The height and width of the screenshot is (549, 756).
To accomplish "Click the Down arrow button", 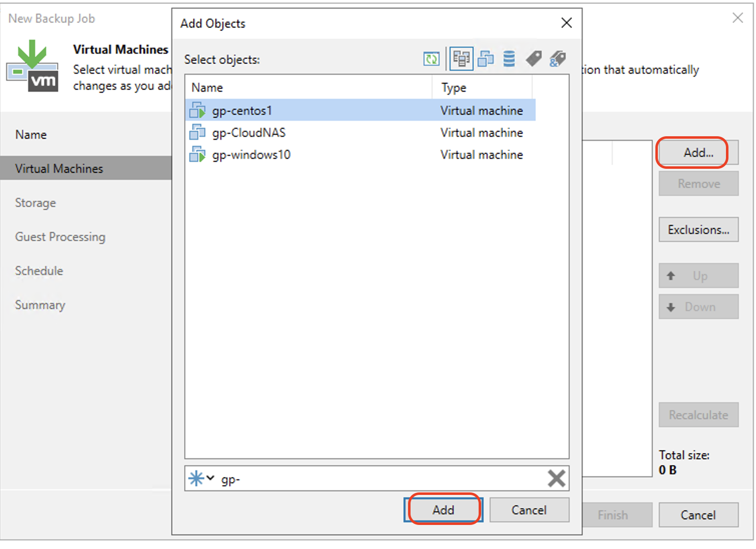I will pyautogui.click(x=698, y=307).
